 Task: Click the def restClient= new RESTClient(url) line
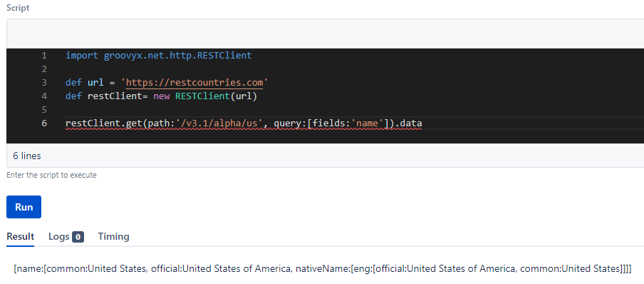[161, 96]
